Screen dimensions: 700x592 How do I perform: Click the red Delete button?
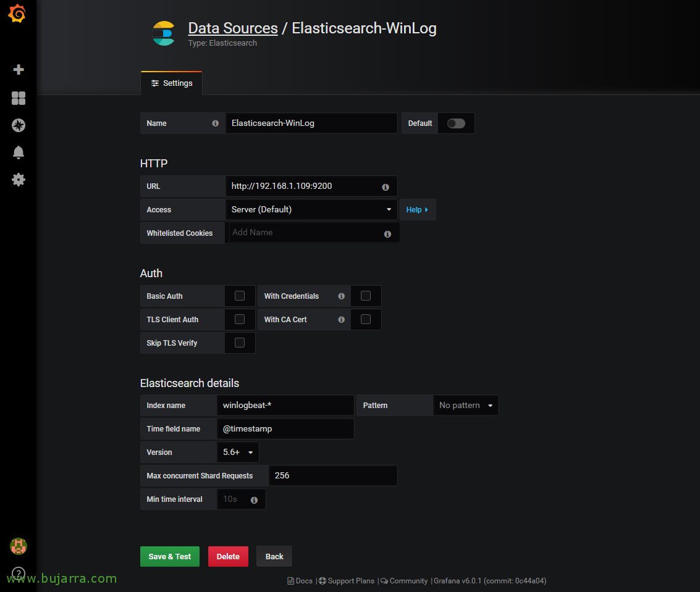click(228, 556)
